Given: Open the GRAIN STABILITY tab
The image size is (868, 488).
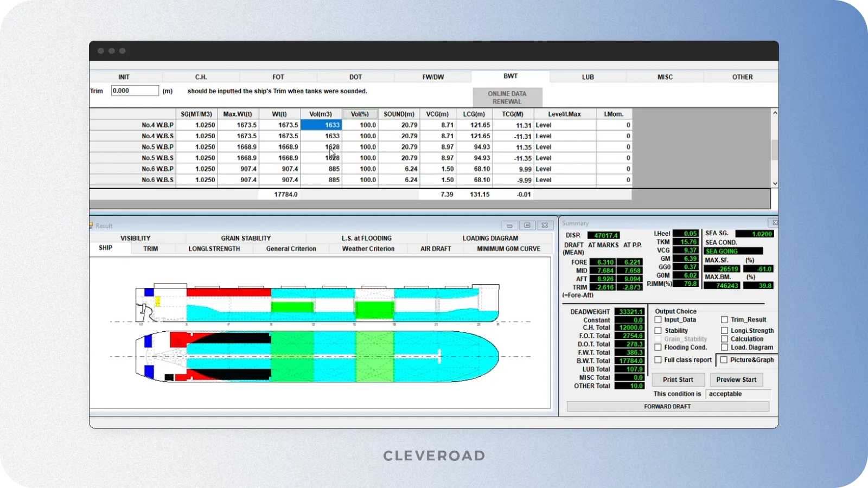Looking at the screenshot, I should pos(246,238).
